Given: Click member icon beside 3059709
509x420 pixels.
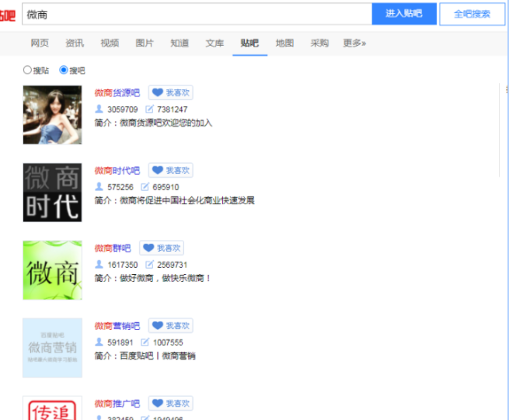Looking at the screenshot, I should point(99,109).
